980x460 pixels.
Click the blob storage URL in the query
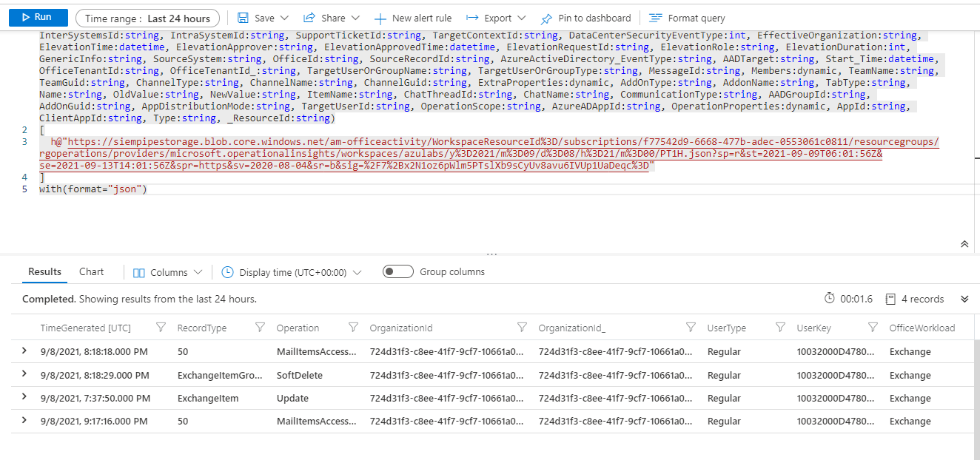tap(489, 154)
